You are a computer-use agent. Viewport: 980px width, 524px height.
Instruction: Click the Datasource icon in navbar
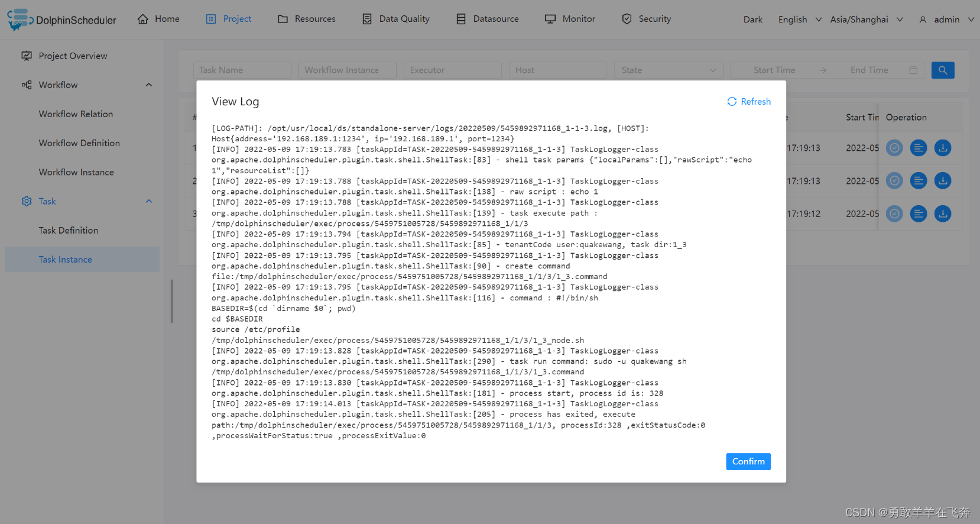(461, 19)
